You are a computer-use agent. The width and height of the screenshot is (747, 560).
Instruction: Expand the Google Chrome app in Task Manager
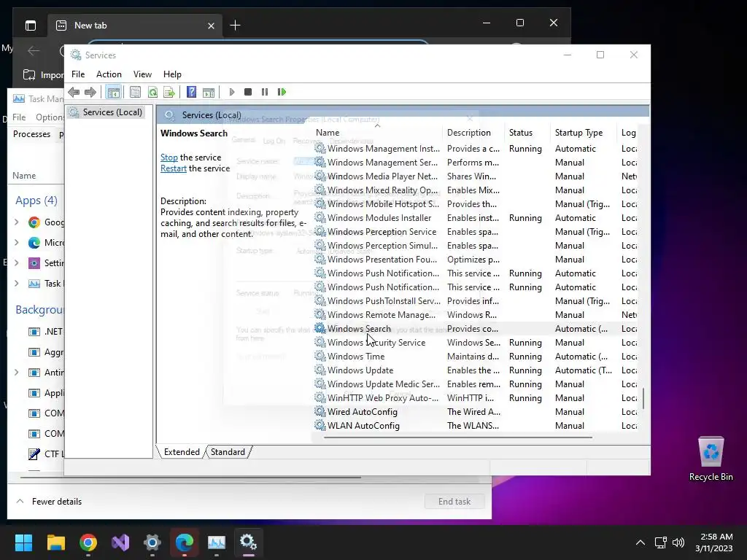(17, 222)
